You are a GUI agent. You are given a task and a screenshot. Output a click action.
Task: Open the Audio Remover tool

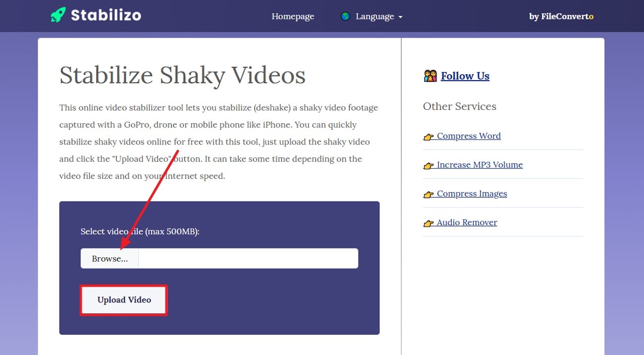click(x=467, y=222)
